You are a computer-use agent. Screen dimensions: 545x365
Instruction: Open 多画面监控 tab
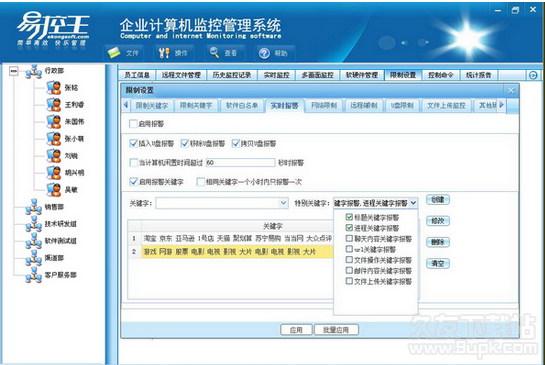[317, 75]
